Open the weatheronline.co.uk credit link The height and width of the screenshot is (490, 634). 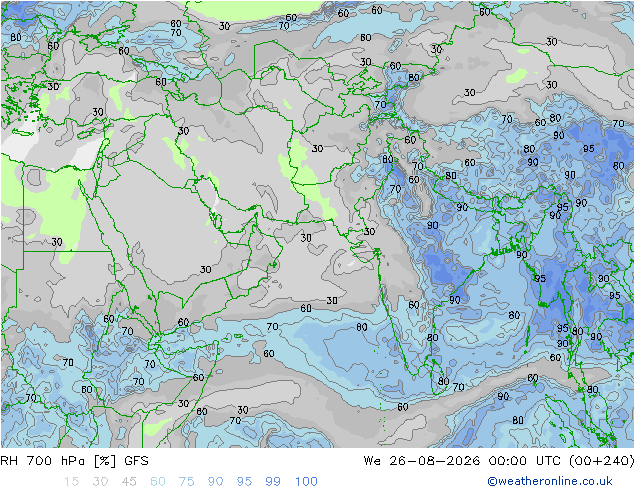pyautogui.click(x=550, y=481)
